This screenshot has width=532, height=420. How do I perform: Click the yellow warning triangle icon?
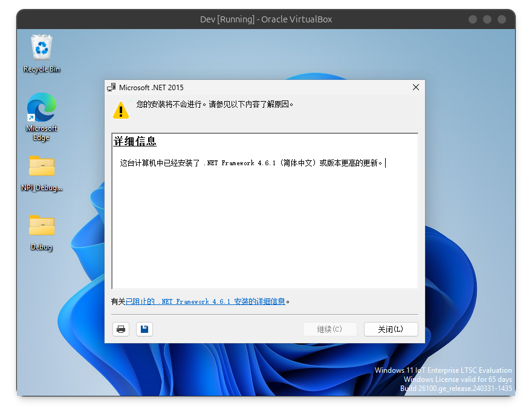121,110
